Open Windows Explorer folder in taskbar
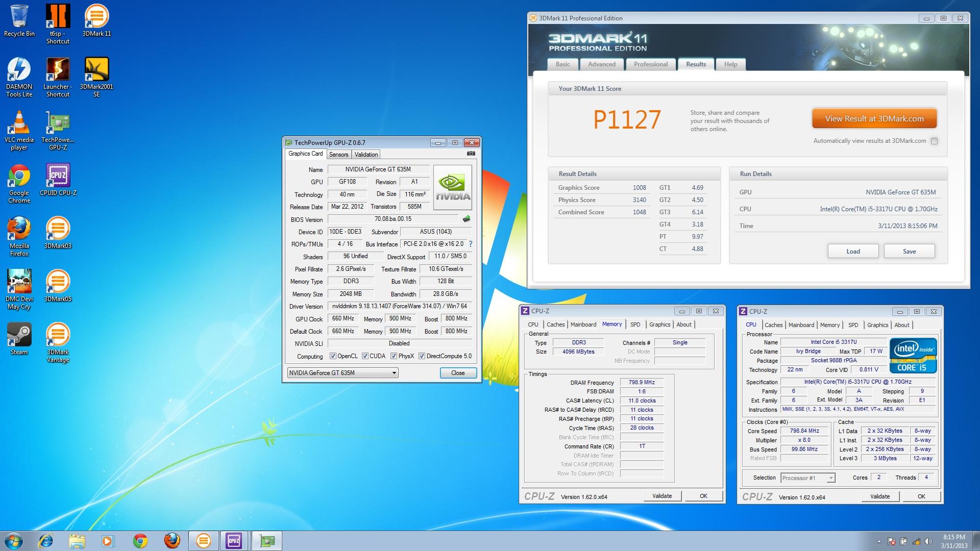Viewport: 980px width, 551px height. coord(77,541)
